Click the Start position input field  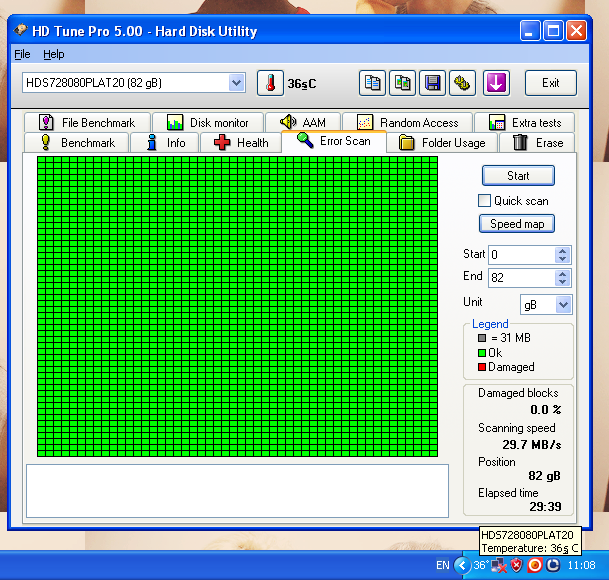pos(522,255)
